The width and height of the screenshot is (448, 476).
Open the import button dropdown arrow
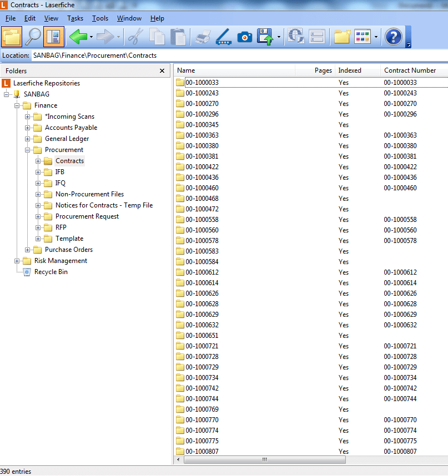(279, 37)
